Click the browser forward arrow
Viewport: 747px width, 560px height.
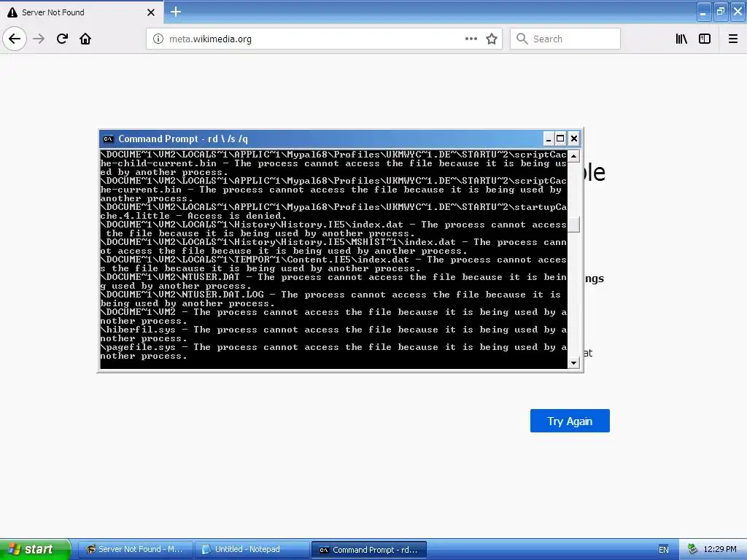pyautogui.click(x=39, y=39)
